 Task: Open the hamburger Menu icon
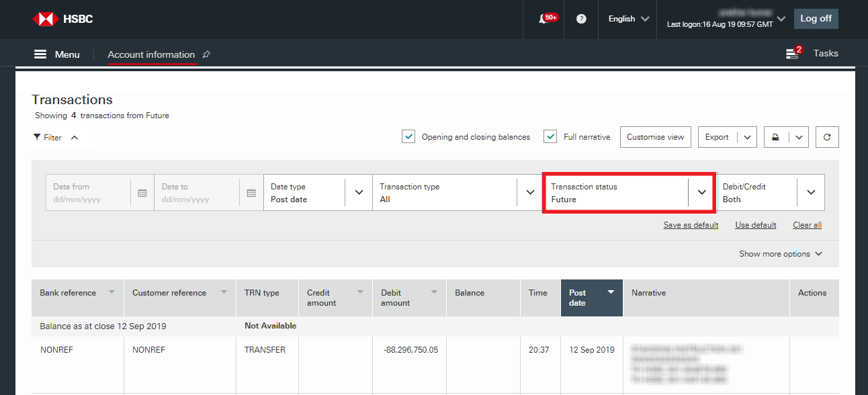pyautogui.click(x=40, y=54)
